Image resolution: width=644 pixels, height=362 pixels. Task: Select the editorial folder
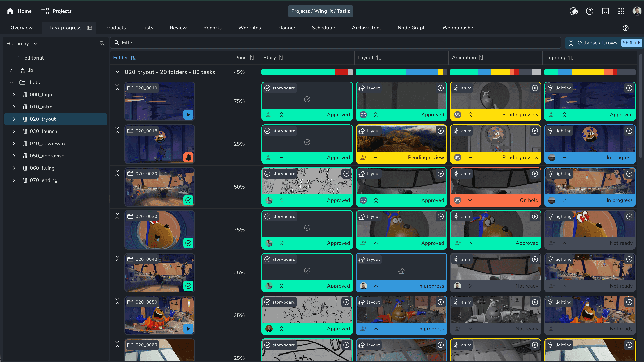click(30, 58)
